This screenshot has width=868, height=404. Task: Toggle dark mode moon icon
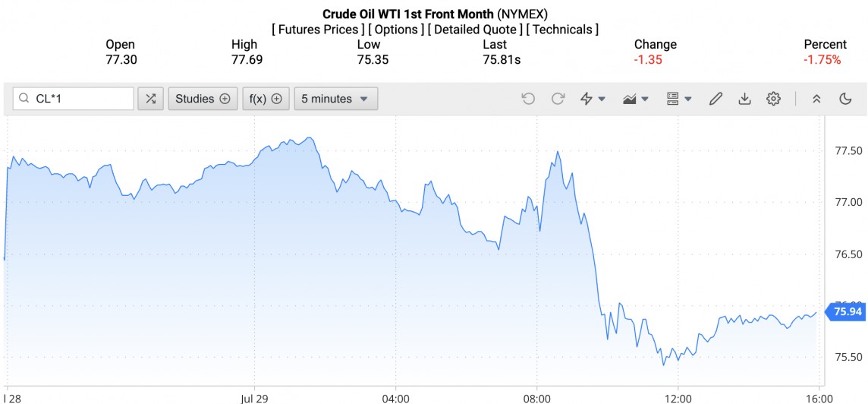pyautogui.click(x=845, y=99)
